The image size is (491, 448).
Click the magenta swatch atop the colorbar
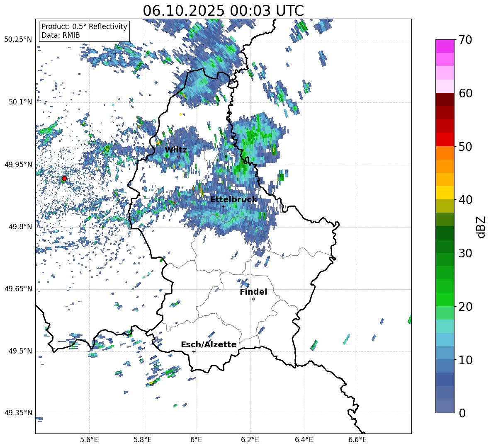(445, 46)
